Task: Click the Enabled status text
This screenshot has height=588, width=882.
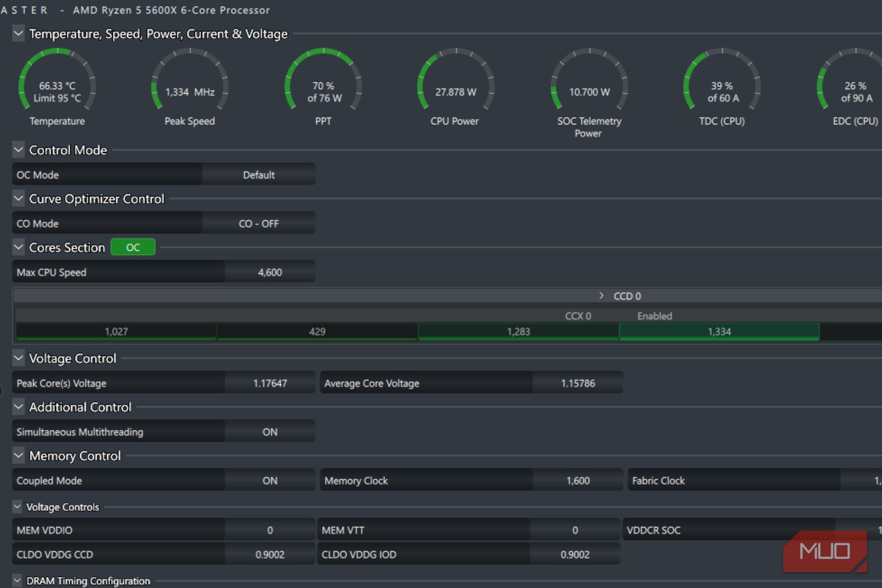Action: pyautogui.click(x=654, y=316)
